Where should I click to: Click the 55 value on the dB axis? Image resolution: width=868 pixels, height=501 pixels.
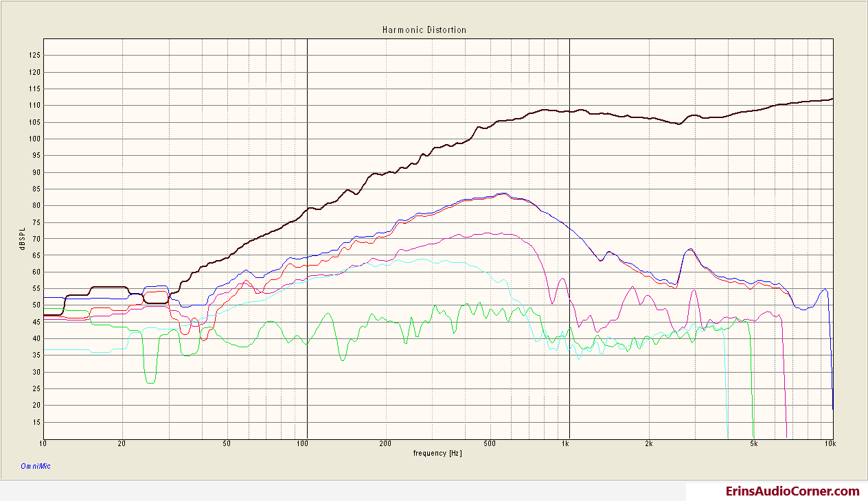(37, 289)
